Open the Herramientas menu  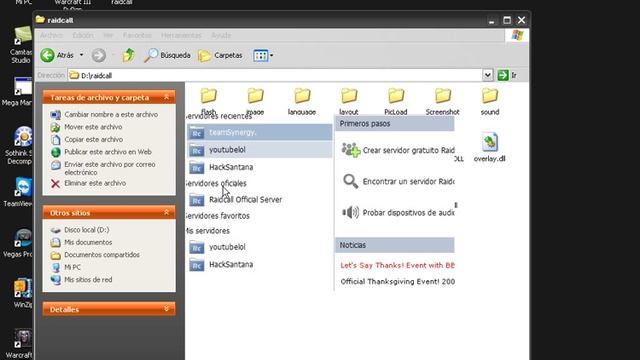(181, 36)
